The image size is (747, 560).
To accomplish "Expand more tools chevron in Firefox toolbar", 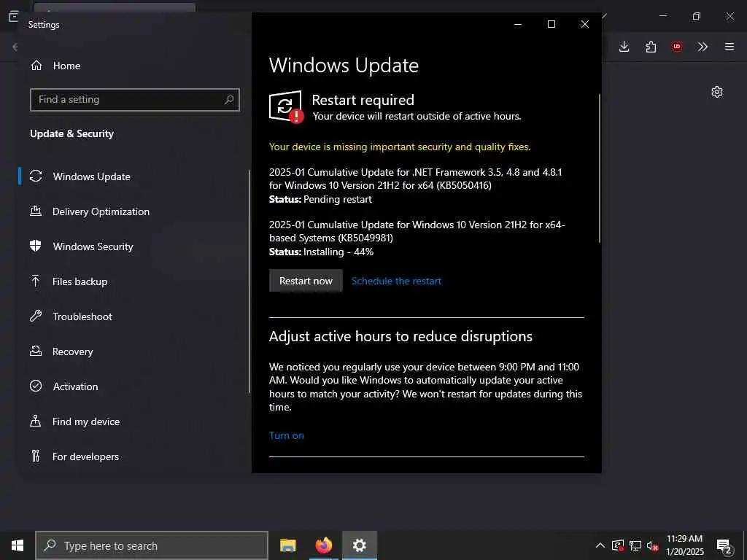I will pyautogui.click(x=703, y=47).
